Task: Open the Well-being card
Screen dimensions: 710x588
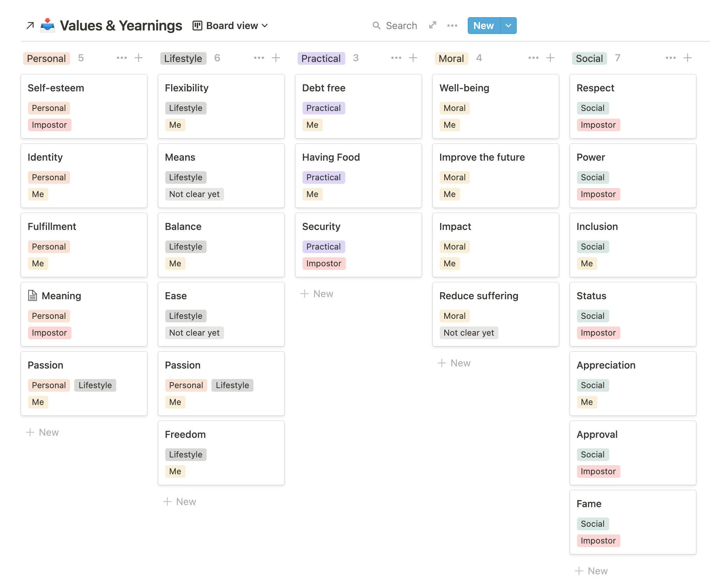Action: [496, 106]
